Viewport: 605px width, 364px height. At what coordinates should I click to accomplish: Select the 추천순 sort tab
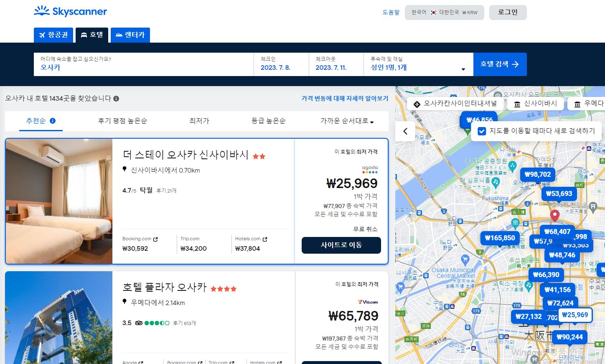pyautogui.click(x=41, y=121)
